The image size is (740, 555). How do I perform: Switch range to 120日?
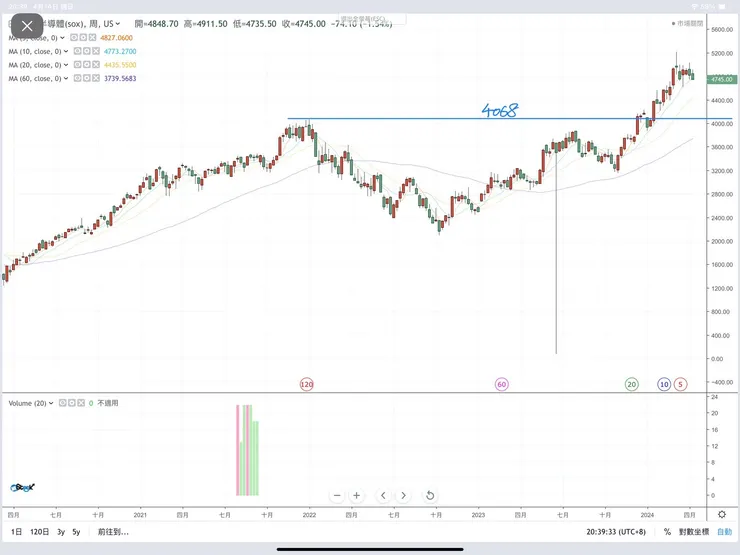tap(40, 532)
